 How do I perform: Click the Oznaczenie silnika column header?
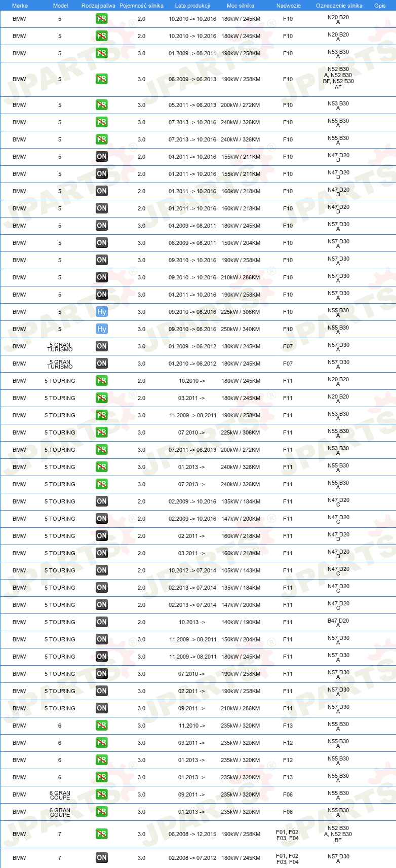point(339,6)
